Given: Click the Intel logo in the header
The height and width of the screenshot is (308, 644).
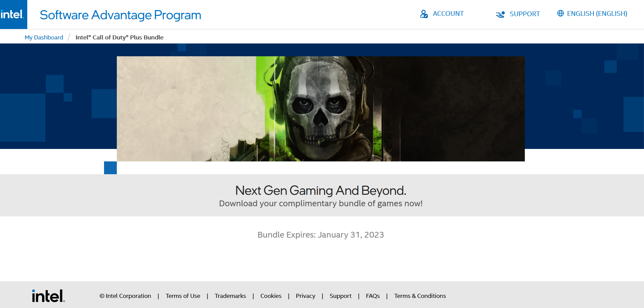Looking at the screenshot, I should tap(13, 14).
